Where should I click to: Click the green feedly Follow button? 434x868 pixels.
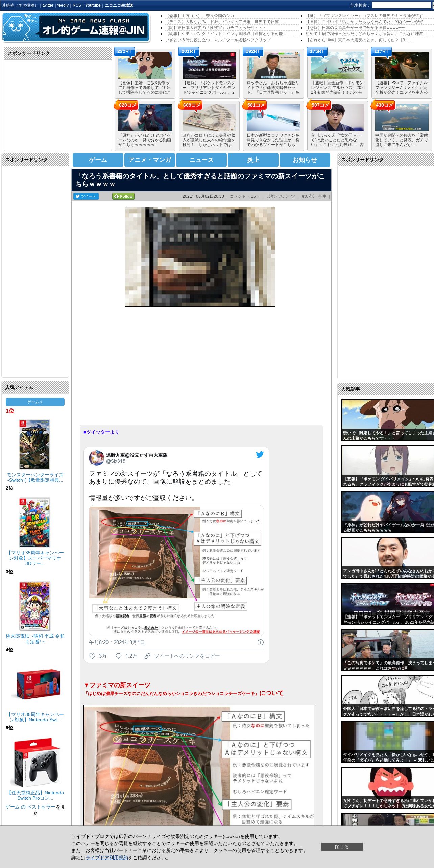tap(123, 196)
